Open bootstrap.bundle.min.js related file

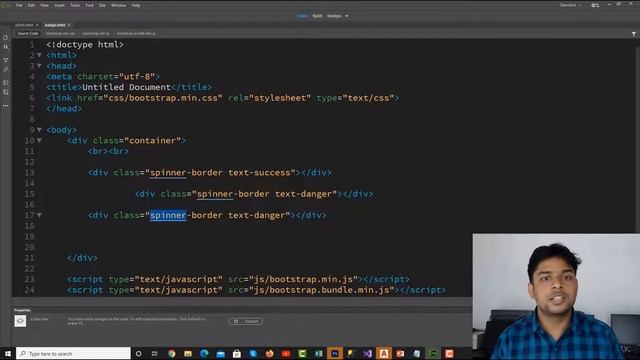coord(136,33)
